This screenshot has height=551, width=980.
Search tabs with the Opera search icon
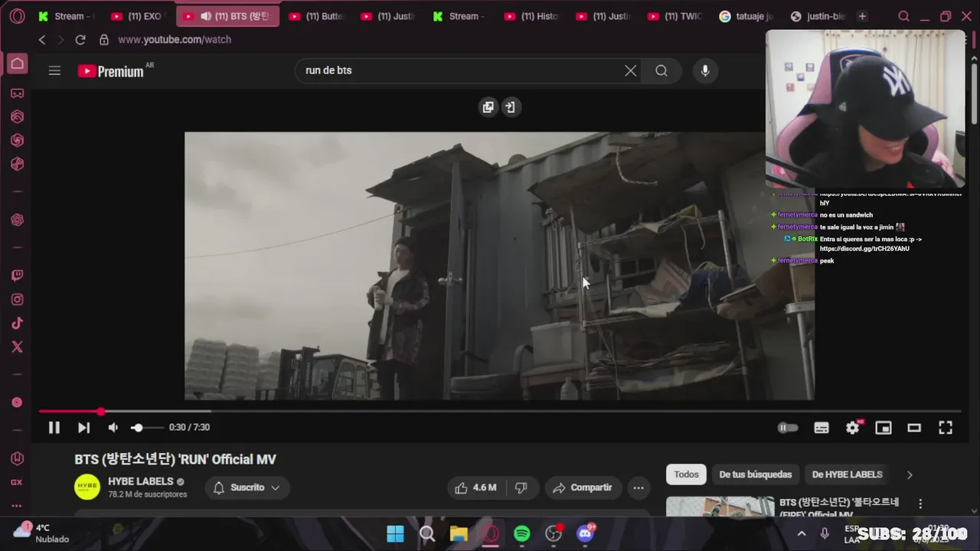(903, 16)
